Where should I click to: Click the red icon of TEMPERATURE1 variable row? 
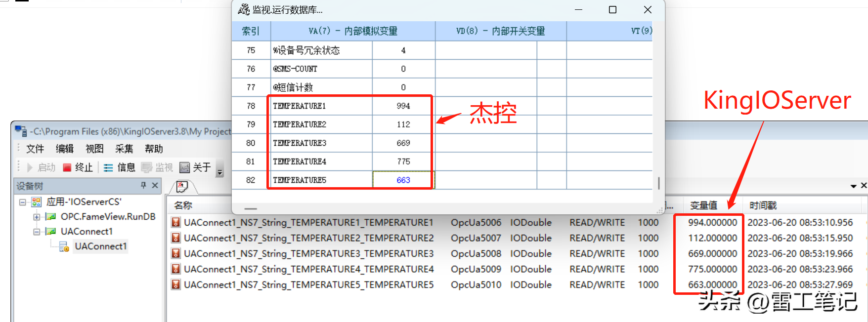pos(175,223)
